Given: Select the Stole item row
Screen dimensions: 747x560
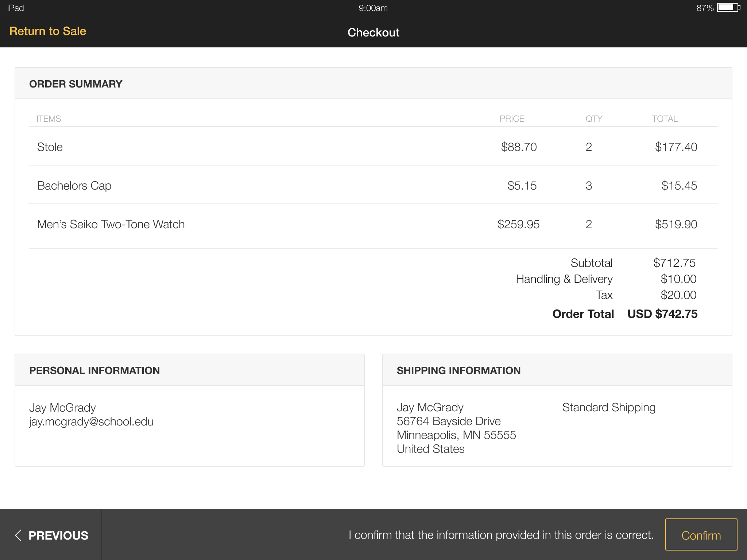Looking at the screenshot, I should click(50, 147).
